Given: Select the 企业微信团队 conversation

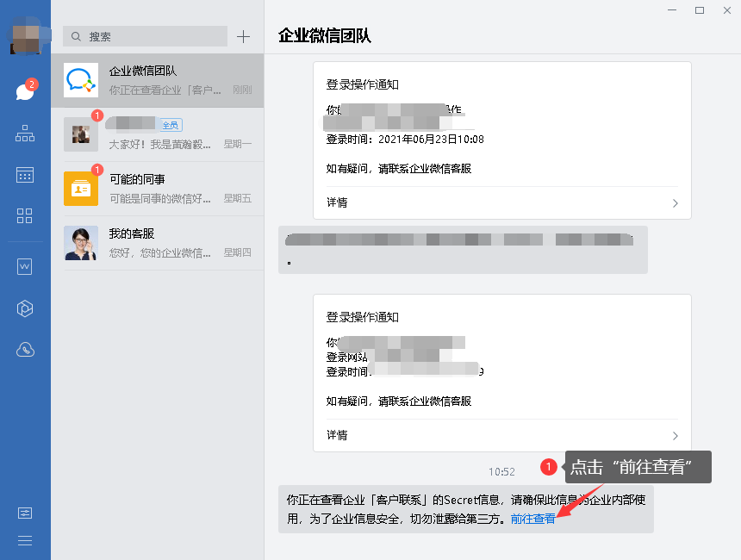Looking at the screenshot, I should pyautogui.click(x=158, y=80).
